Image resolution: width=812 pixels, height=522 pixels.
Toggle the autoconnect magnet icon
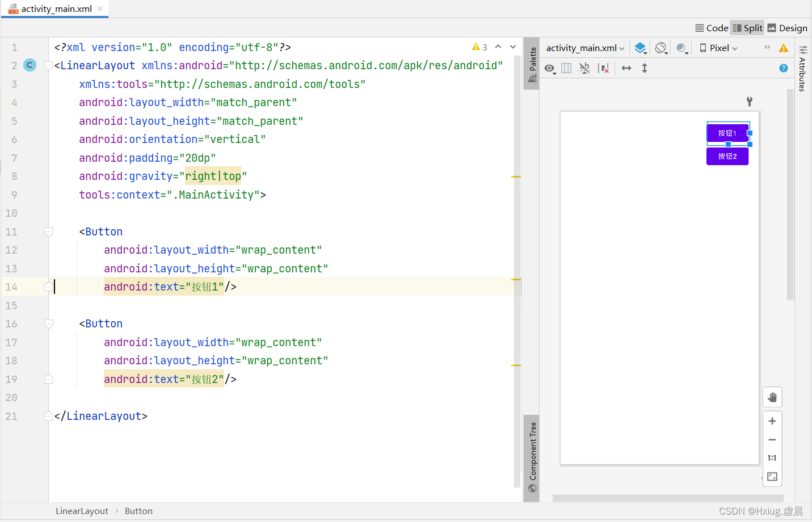pos(584,68)
